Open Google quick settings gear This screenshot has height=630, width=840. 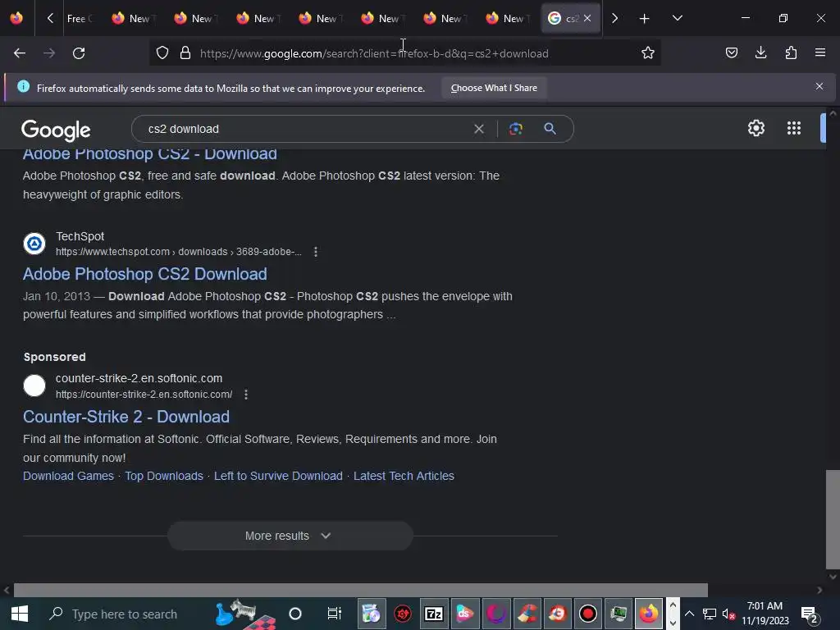756,128
